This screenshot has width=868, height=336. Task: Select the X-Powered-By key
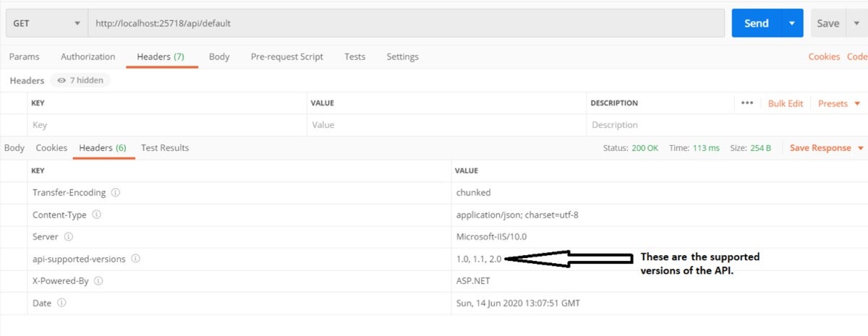61,280
